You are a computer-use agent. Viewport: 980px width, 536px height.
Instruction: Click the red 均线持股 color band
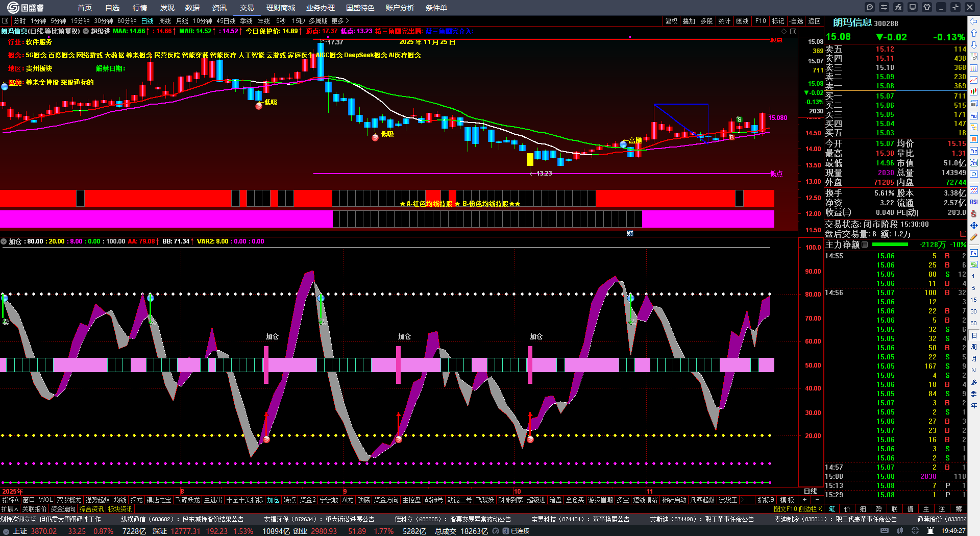click(387, 198)
